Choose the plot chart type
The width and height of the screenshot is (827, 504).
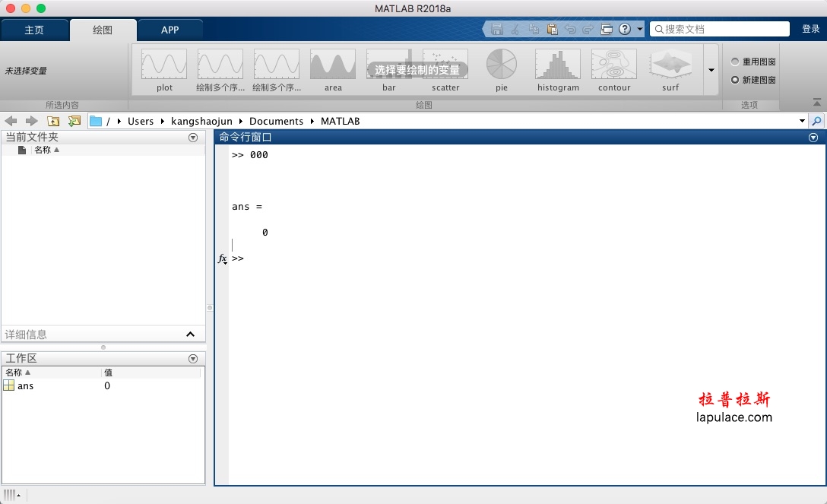coord(164,71)
